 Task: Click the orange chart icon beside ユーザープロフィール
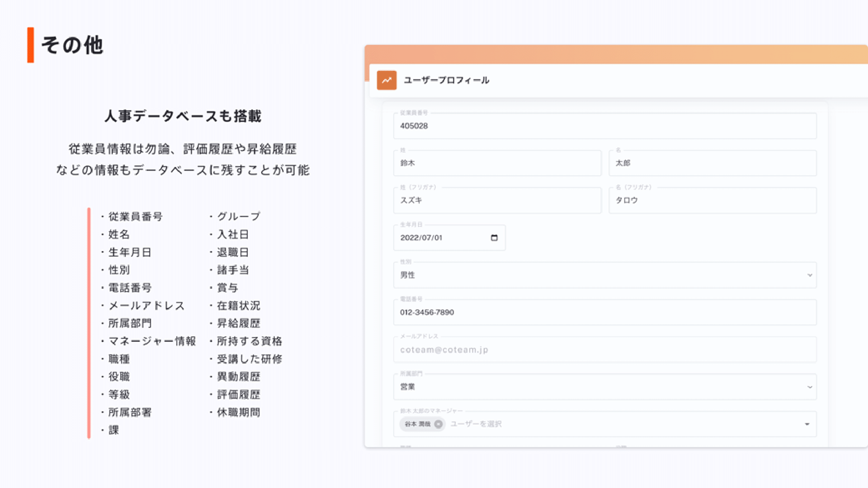coord(387,80)
